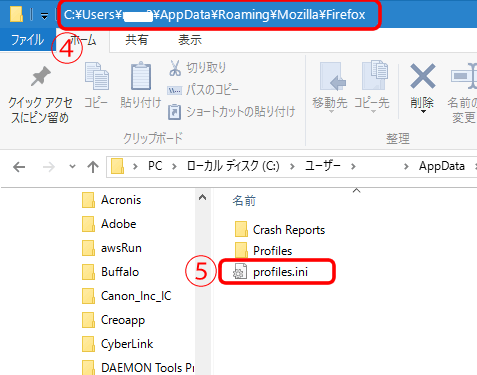Click the Back navigation arrow
Viewport: 477px width, 375px height.
click(x=19, y=167)
